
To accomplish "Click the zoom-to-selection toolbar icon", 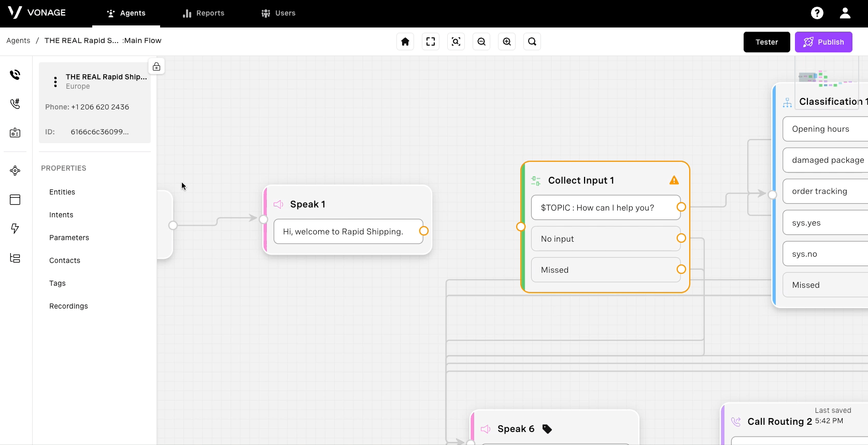I will (456, 41).
